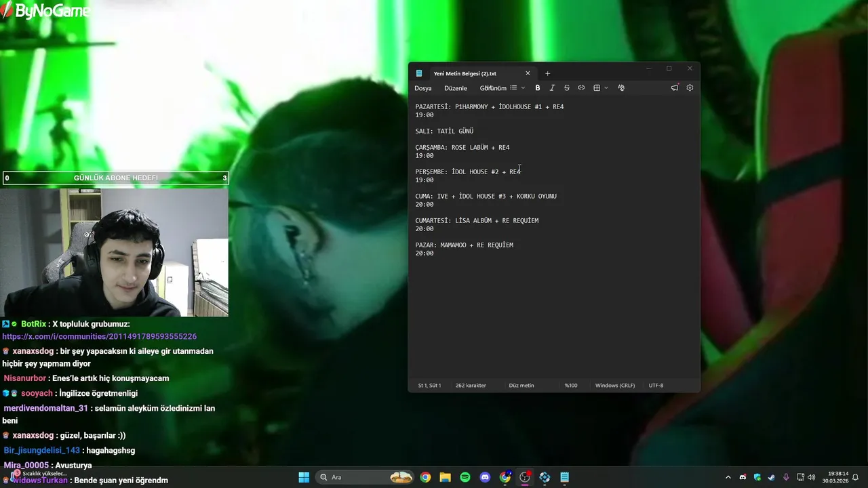Viewport: 868px width, 488px height.
Task: Open the Notepad feedback megaphone icon
Action: pyautogui.click(x=675, y=88)
